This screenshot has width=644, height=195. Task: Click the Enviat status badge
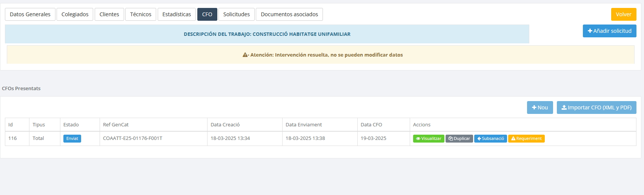pyautogui.click(x=72, y=139)
